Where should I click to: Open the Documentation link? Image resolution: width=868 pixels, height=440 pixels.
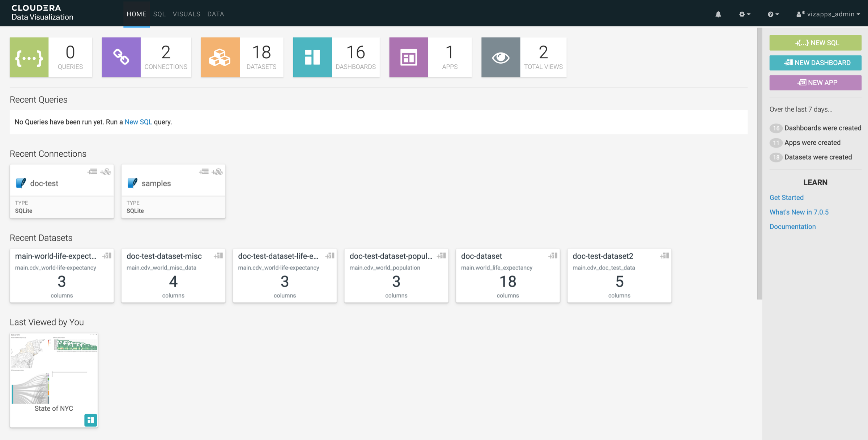(792, 227)
